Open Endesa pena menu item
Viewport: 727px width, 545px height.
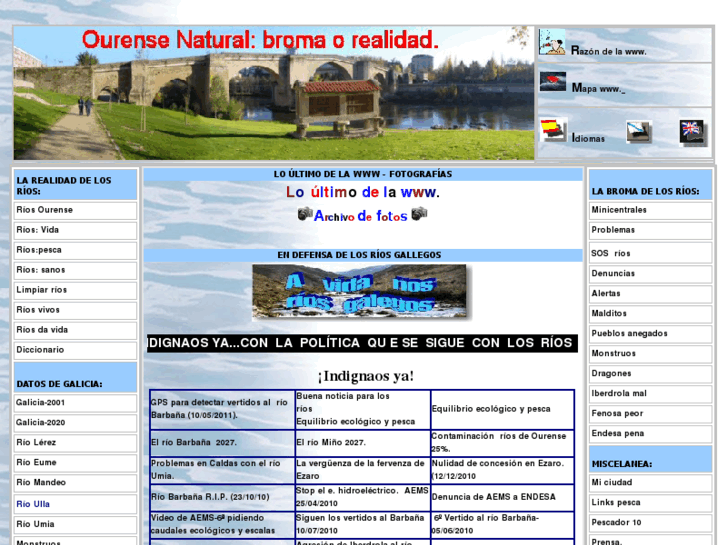[650, 433]
